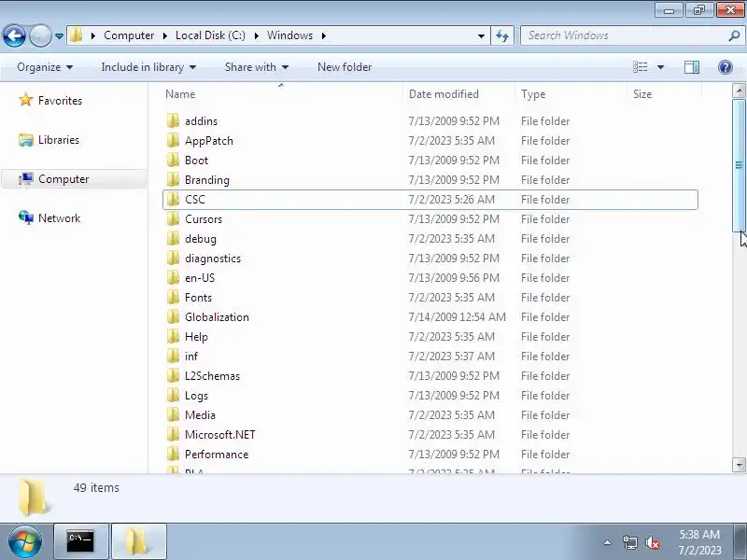Change the view using the view icon
This screenshot has height=560, width=747.
640,67
